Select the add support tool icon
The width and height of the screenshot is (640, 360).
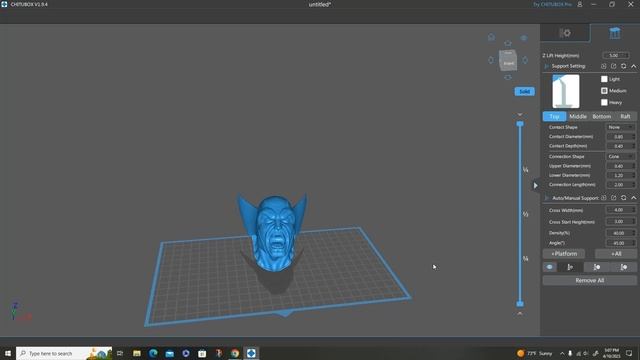click(x=570, y=267)
